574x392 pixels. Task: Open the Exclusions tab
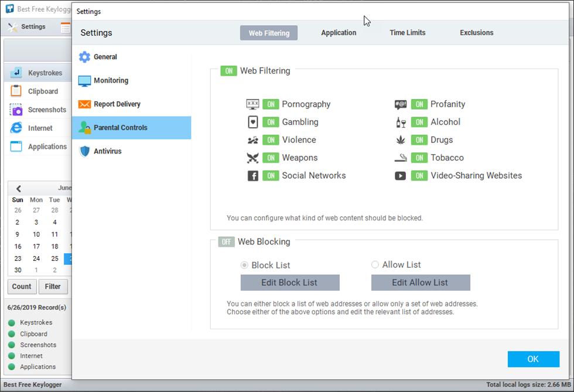477,33
